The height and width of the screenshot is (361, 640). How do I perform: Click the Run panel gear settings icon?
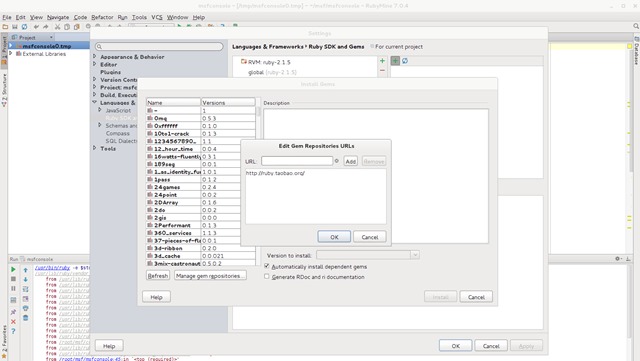[x=618, y=259]
